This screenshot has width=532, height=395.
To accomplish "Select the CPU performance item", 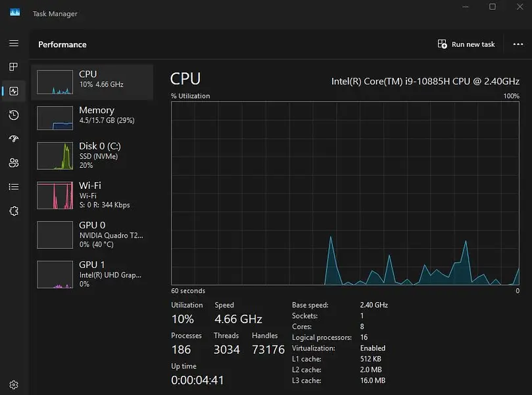I will pyautogui.click(x=92, y=82).
